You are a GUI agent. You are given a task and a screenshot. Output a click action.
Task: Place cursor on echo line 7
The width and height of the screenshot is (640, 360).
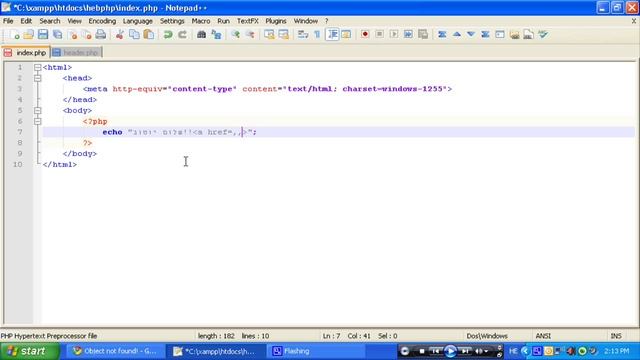point(338,132)
